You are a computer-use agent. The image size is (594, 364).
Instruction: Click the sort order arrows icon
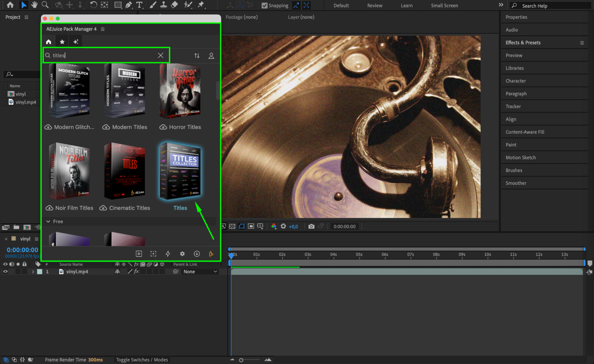197,56
